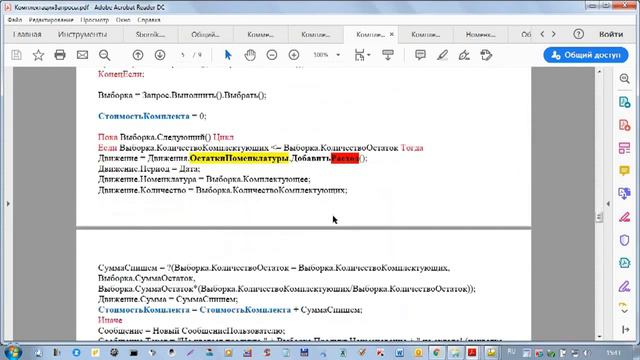
Task: Go to the previous page with the up arrow
Action: coord(138,55)
